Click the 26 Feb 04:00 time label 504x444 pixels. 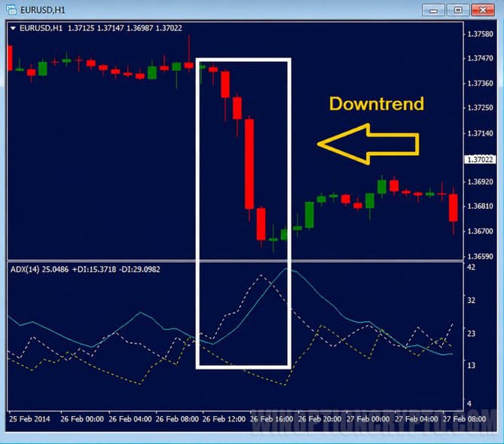pos(130,419)
